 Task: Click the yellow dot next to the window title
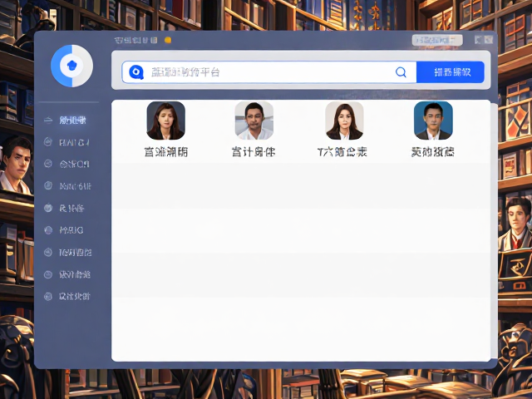click(168, 40)
